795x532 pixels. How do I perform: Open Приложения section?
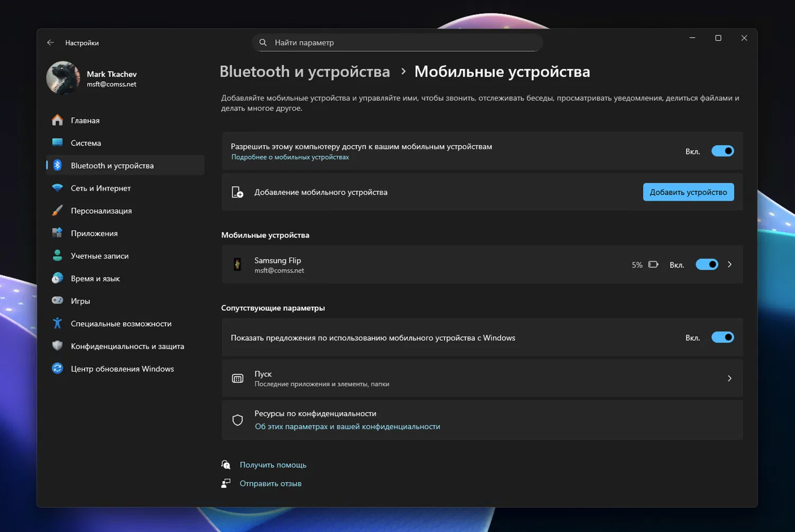(x=125, y=233)
